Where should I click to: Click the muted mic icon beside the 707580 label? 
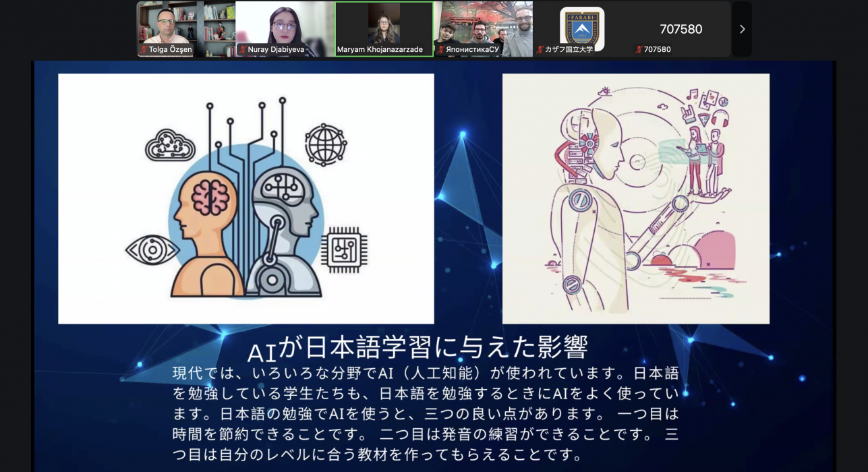pyautogui.click(x=639, y=50)
